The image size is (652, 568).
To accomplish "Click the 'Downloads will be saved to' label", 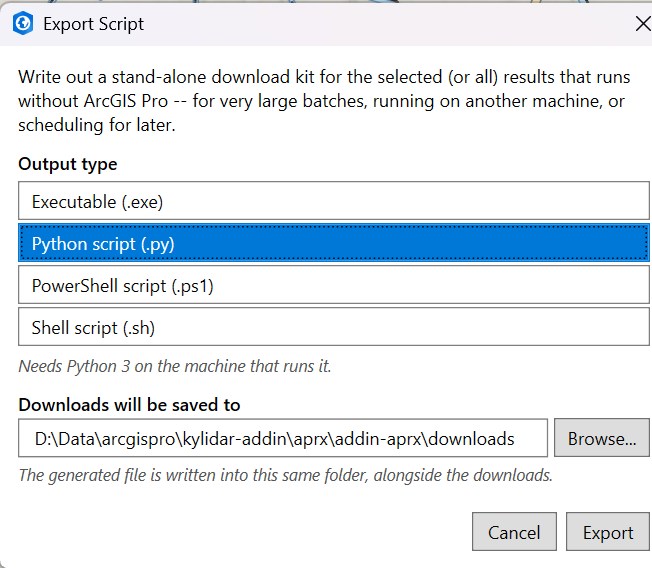I will click(x=129, y=405).
